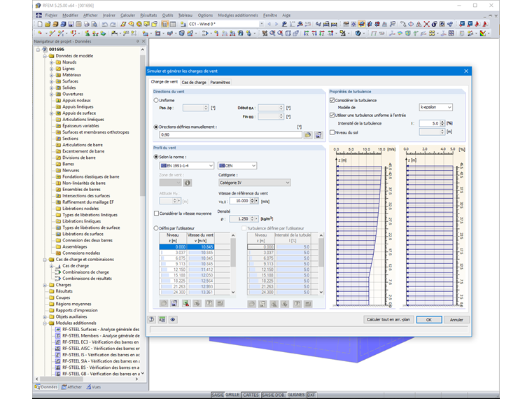Open the CEN national annex dropdown
The height and width of the screenshot is (399, 532).
coord(237,166)
